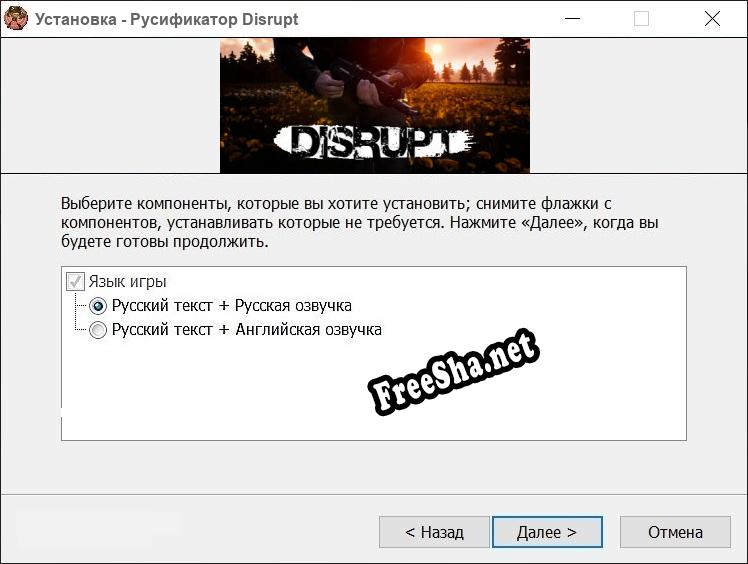The width and height of the screenshot is (748, 564).
Task: Toggle the Язык игры checkbox
Action: coord(75,282)
